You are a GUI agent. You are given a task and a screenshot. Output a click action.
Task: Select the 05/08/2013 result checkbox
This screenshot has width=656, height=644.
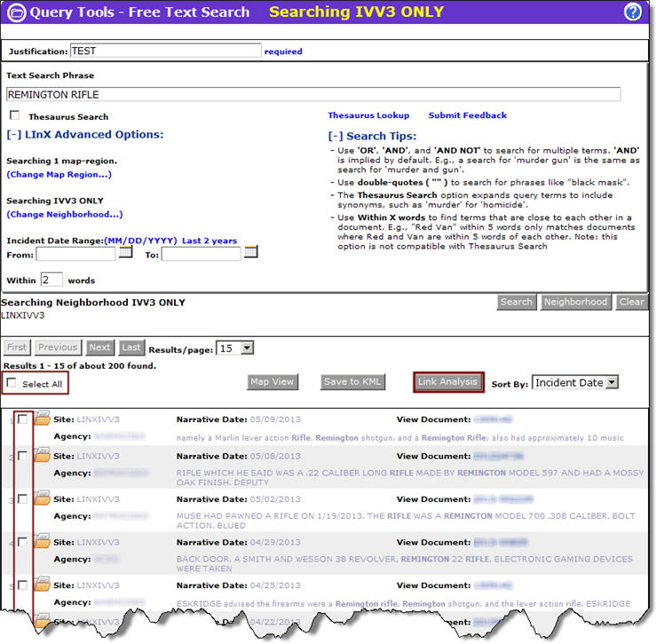coord(22,455)
